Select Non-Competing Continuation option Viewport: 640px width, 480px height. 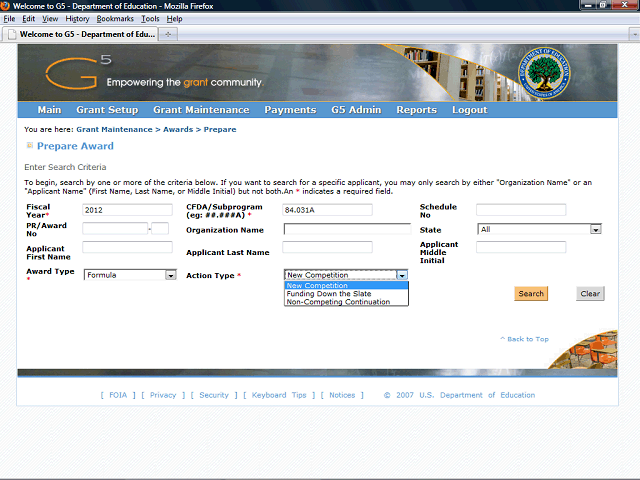tap(346, 302)
